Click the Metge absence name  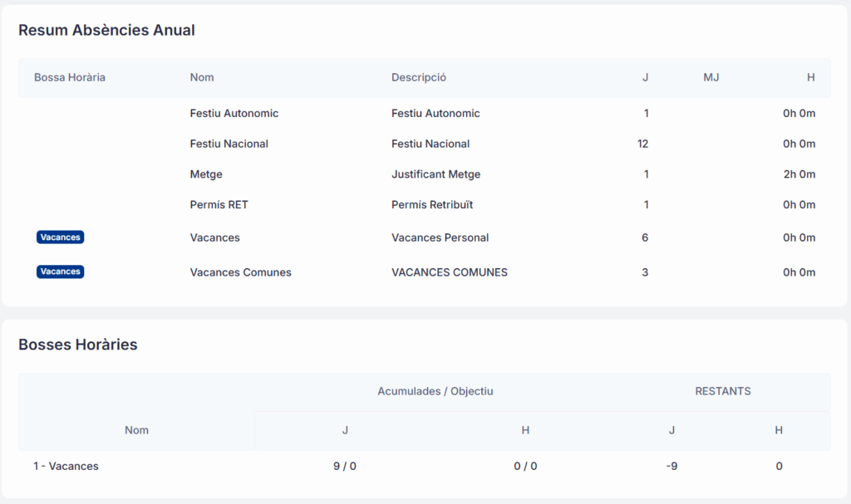coord(206,174)
